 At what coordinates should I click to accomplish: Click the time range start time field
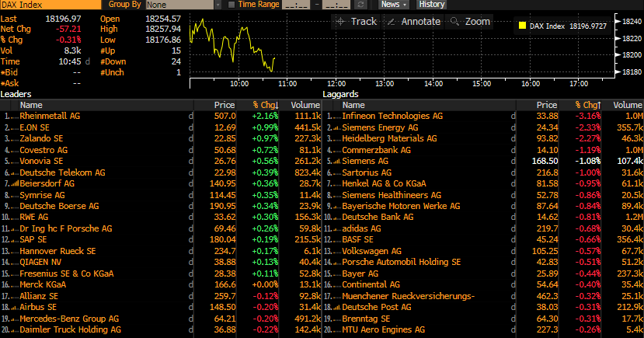click(296, 5)
